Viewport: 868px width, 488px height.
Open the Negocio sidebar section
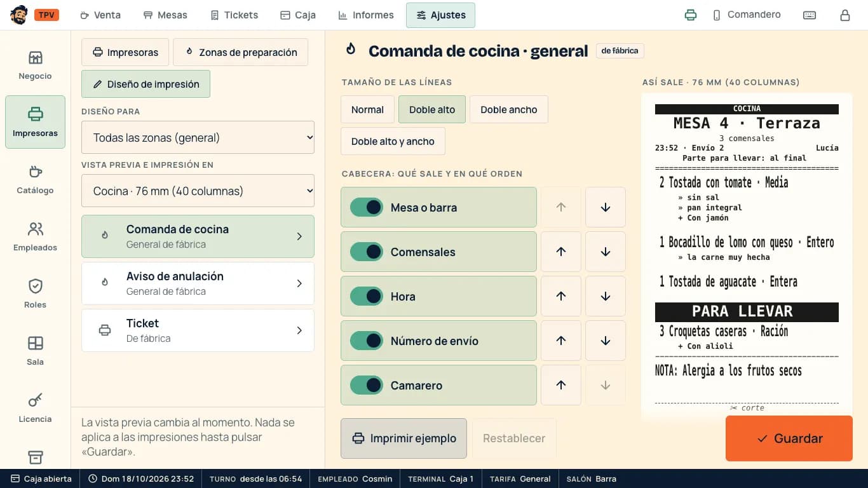coord(35,65)
